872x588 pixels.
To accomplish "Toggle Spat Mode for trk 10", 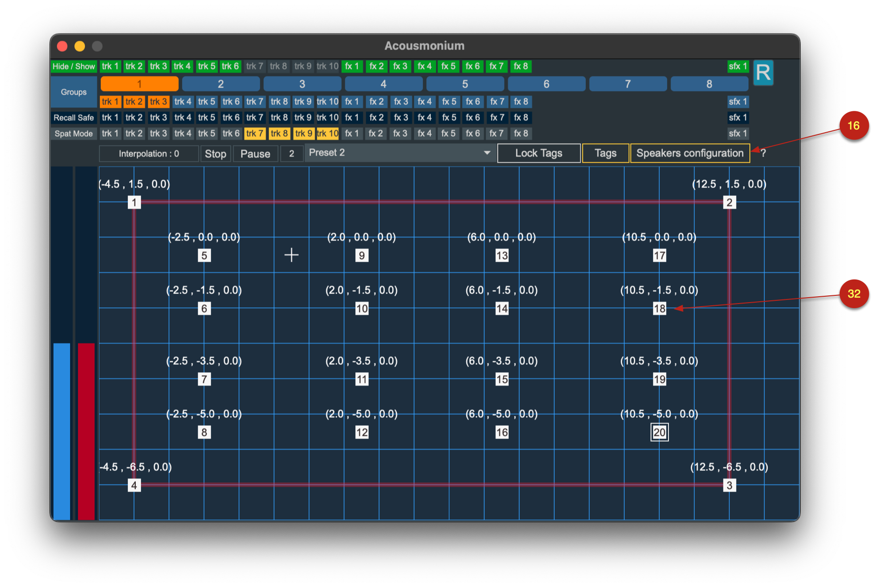I will [328, 134].
